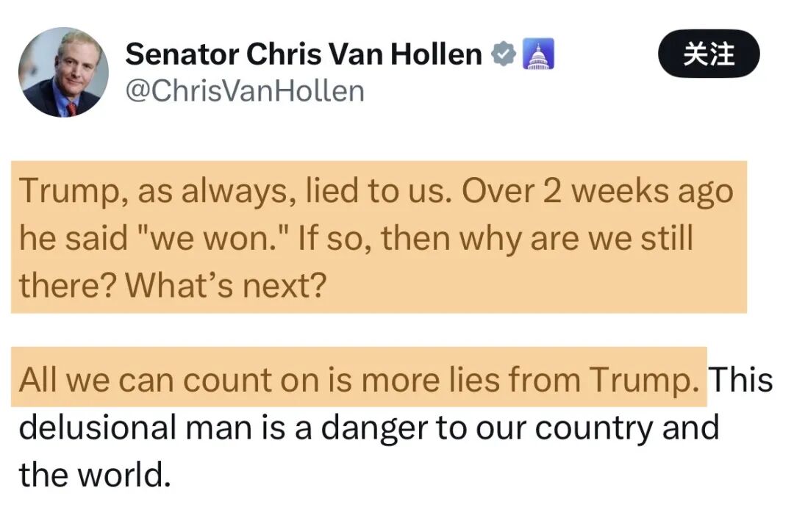
Task: Open Senator Chris Van Hollen's profile photo
Action: (x=63, y=73)
